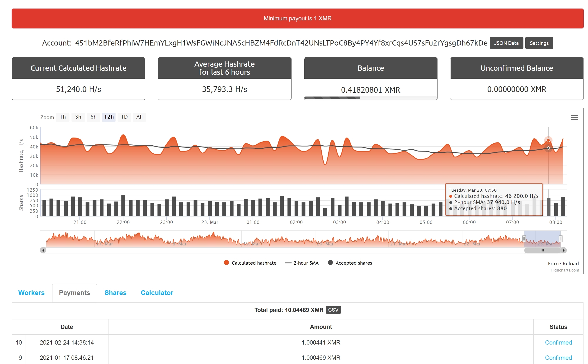Click the right navigator range handle
Viewport: 588px width, 364px height.
560,239
